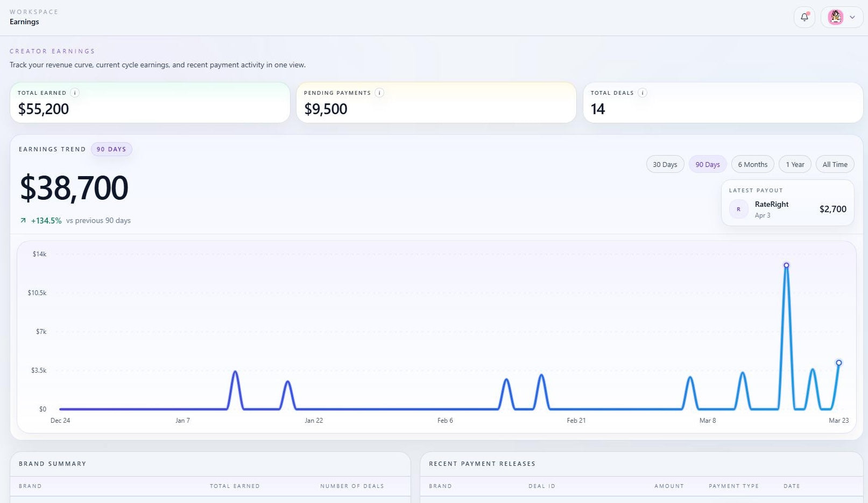Click the 90 Days badge beside Earnings Trend
Screen dimensions: 868x503
pyautogui.click(x=111, y=149)
